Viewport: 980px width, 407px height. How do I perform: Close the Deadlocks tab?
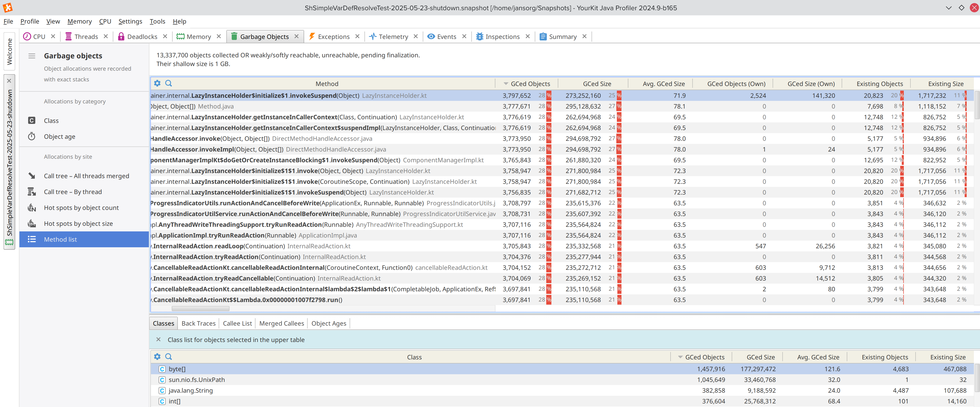(x=165, y=36)
